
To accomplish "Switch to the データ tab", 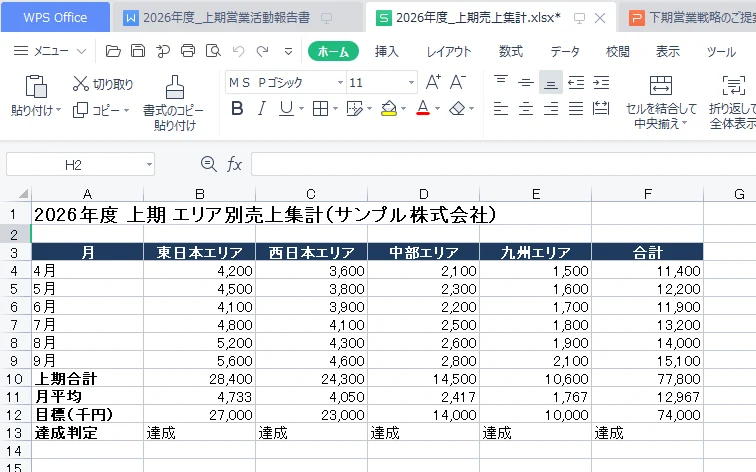I will (x=565, y=51).
